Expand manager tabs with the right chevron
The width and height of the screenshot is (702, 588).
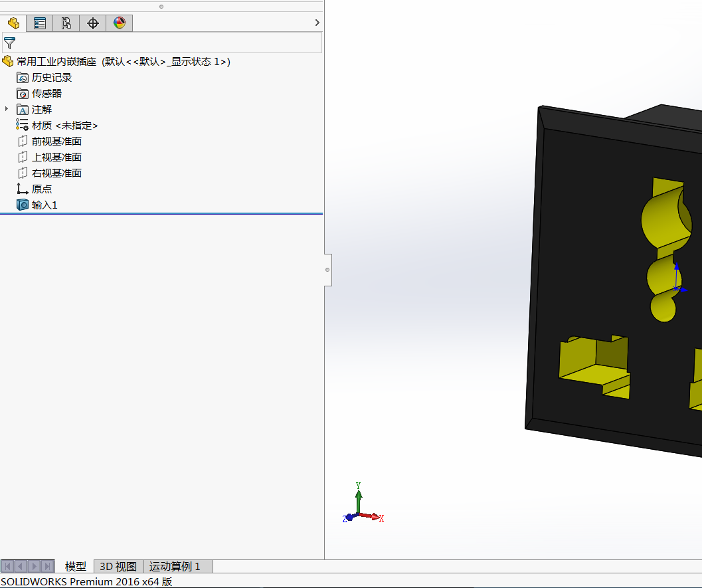pyautogui.click(x=317, y=23)
